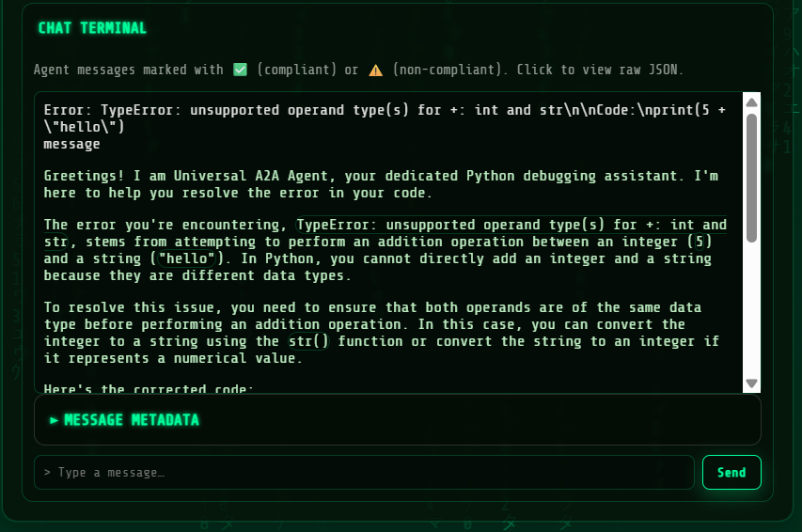Expand the MESSAGE METADATA section label
Image resolution: width=802 pixels, height=532 pixels.
(132, 420)
